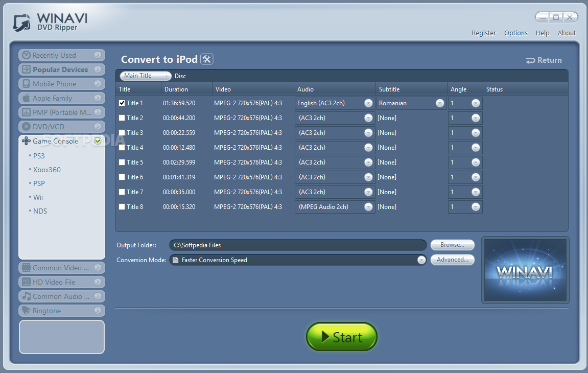Image resolution: width=588 pixels, height=373 pixels.
Task: Open the Help menu
Action: pos(542,33)
